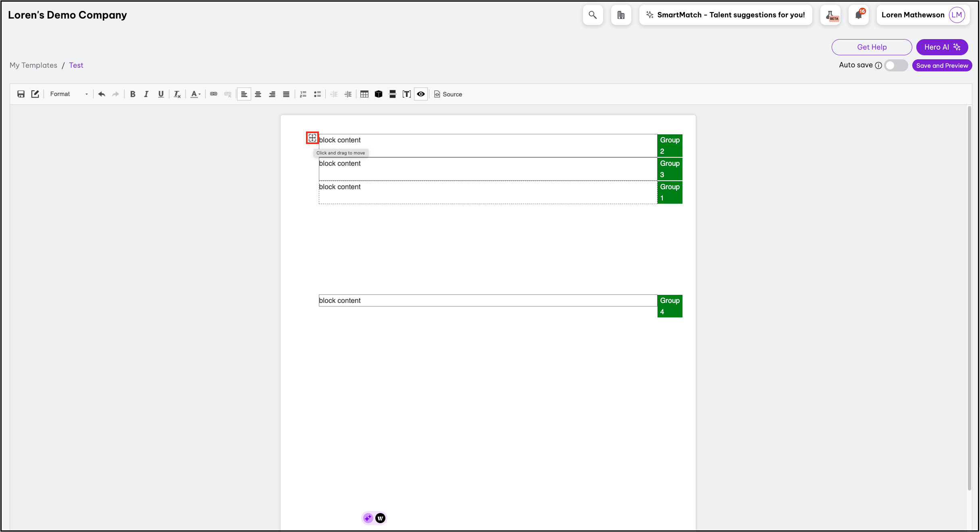Switch to Source view
Screen dimensions: 980x532
(x=448, y=94)
